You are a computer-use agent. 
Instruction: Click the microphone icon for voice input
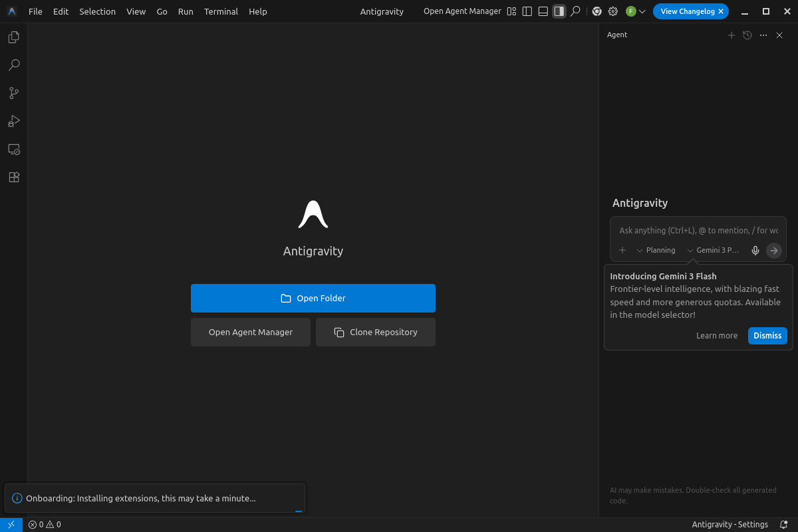coord(755,251)
